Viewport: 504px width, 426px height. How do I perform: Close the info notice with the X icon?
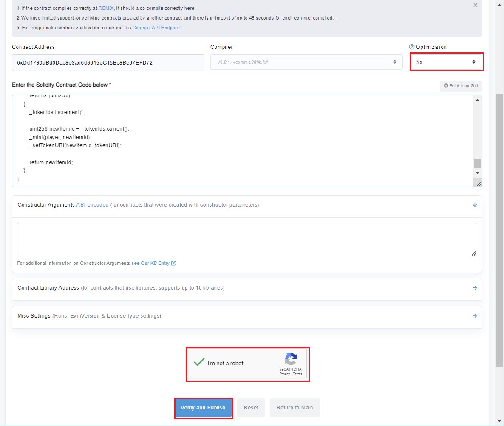(x=475, y=5)
